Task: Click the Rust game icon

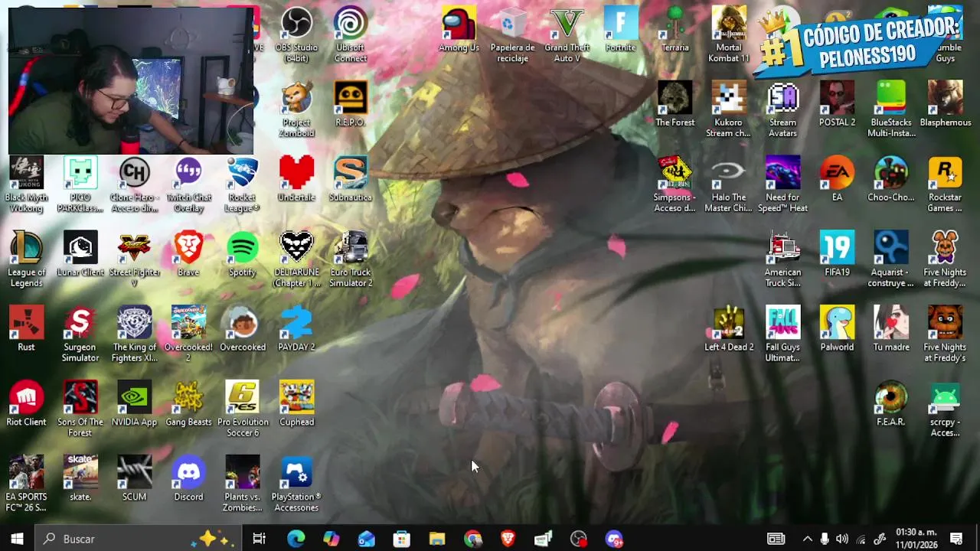Action: click(x=26, y=330)
